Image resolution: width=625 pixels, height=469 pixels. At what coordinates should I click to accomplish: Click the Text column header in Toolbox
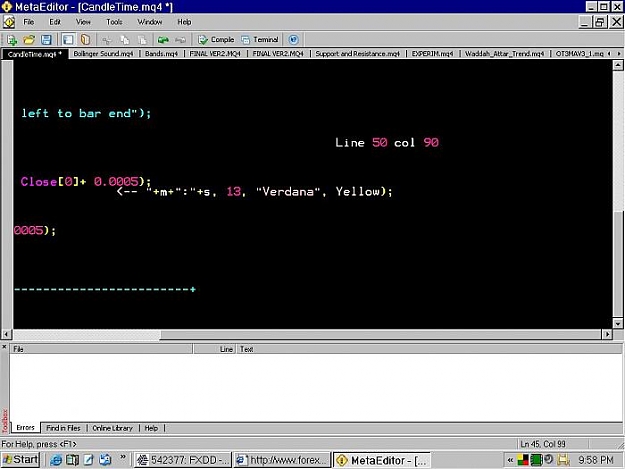(429, 349)
